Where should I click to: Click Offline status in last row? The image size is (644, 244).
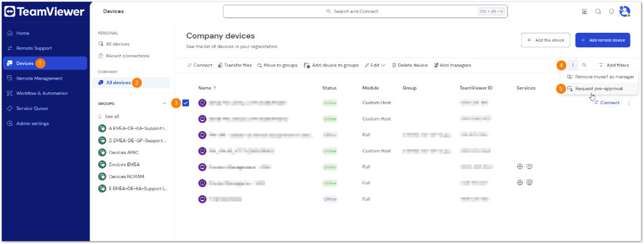330,199
